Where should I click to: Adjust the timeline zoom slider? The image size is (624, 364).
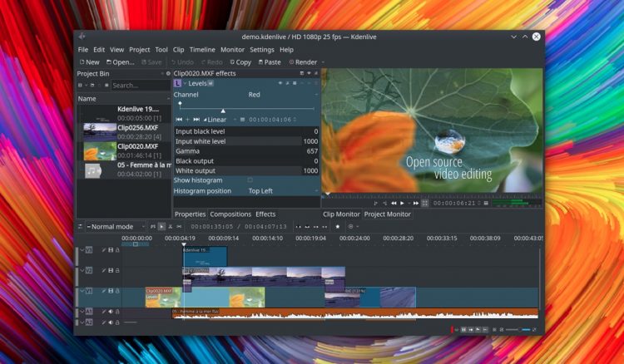coord(518,330)
